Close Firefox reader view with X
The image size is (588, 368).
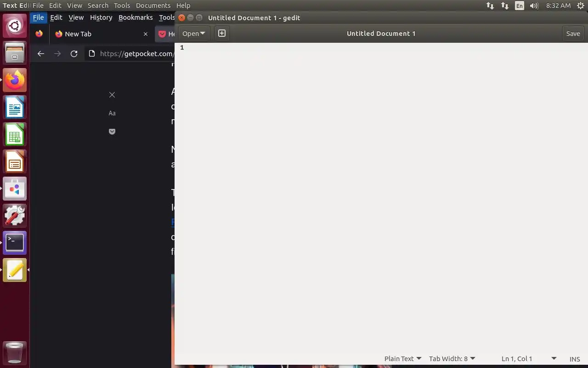[x=112, y=95]
